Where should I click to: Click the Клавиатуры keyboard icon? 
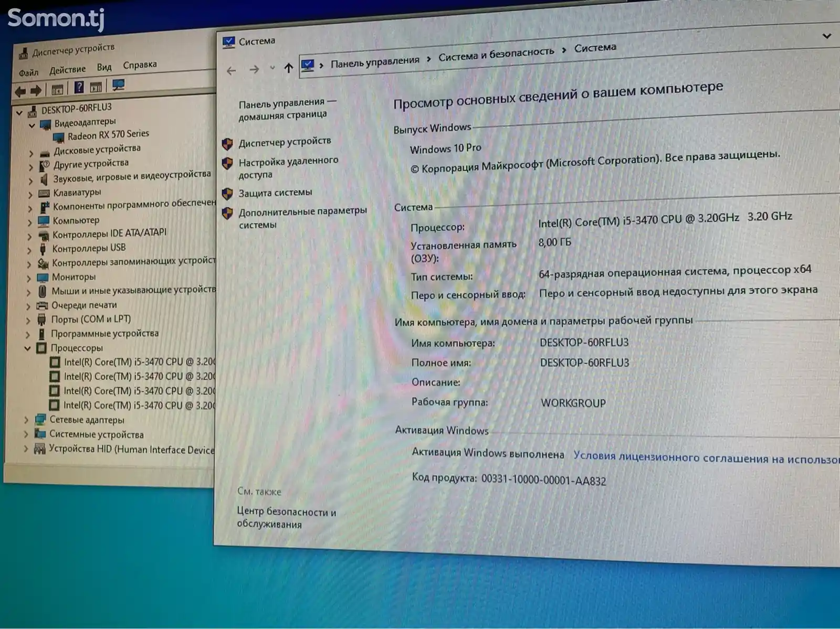click(44, 194)
